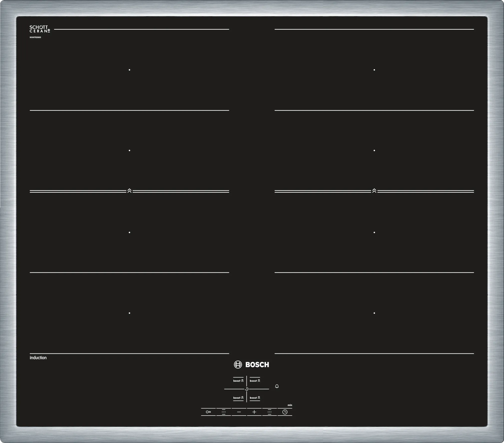The width and height of the screenshot is (504, 443).
Task: Tap the timer clock icon
Action: (x=285, y=412)
